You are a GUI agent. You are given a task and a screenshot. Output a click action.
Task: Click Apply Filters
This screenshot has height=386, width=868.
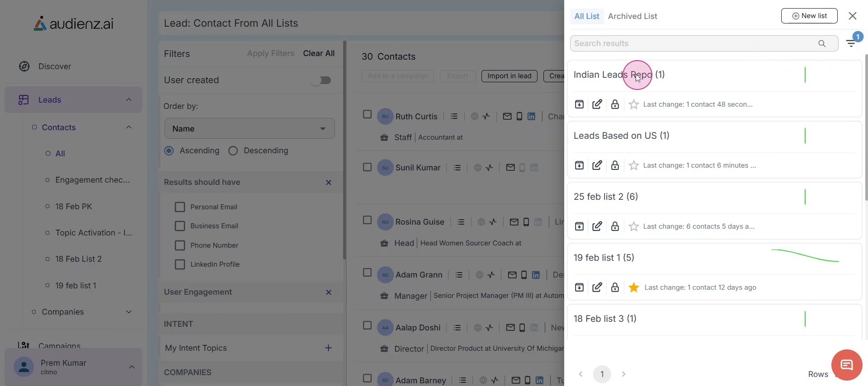pyautogui.click(x=270, y=53)
